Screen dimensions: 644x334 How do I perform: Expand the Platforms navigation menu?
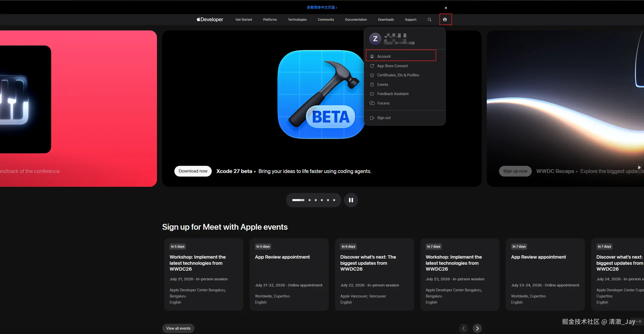270,20
